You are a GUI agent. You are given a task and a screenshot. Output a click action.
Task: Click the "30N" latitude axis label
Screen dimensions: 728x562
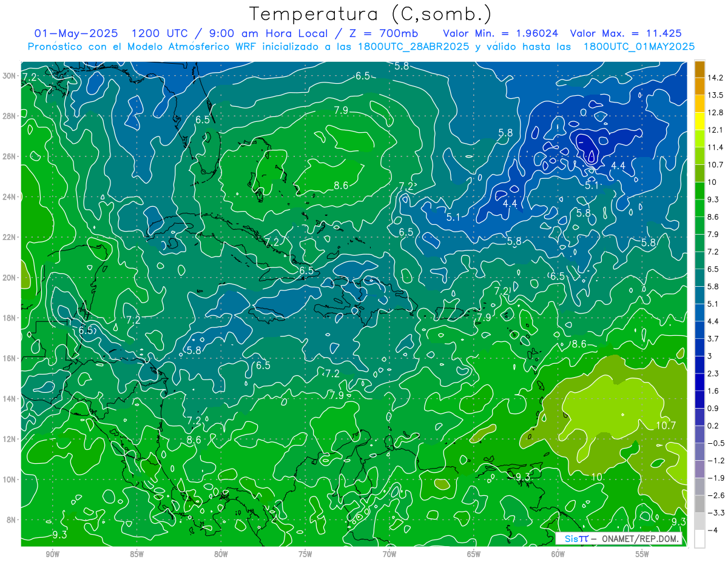click(8, 75)
